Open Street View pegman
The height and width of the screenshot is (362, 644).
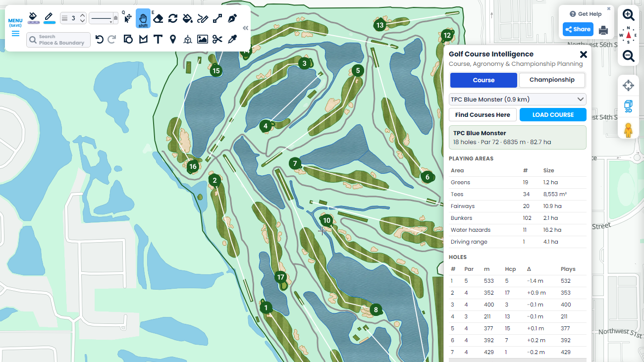point(628,130)
